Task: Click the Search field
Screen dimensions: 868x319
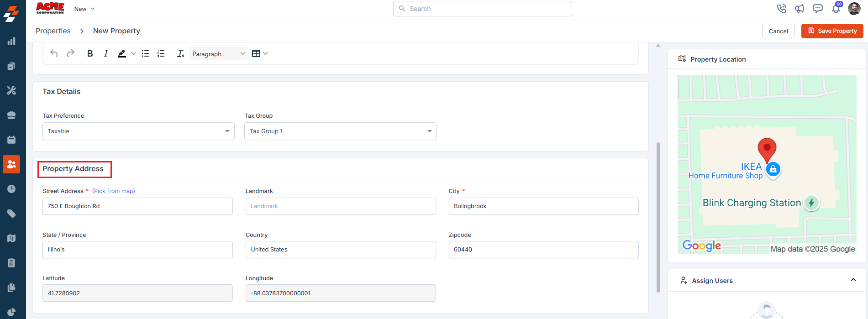Action: 483,9
